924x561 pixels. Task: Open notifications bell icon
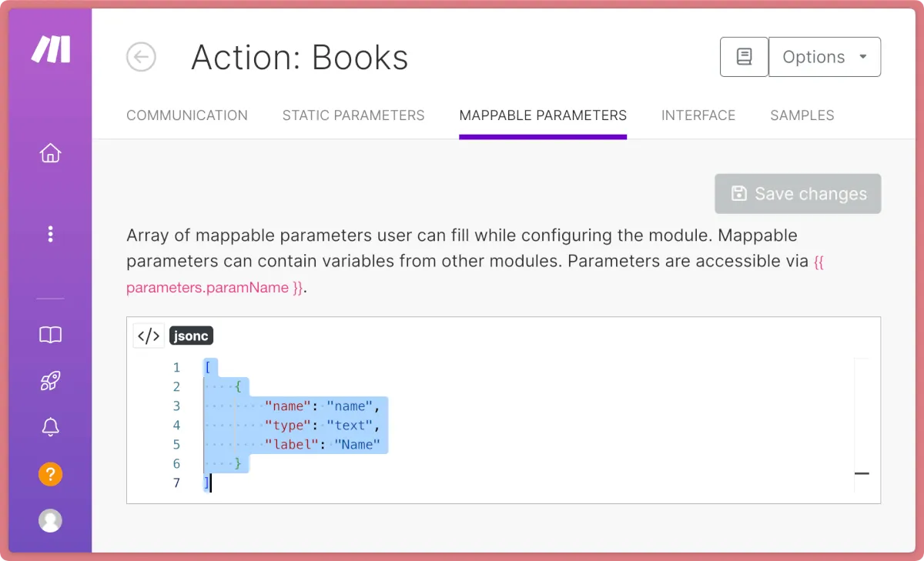tap(50, 428)
